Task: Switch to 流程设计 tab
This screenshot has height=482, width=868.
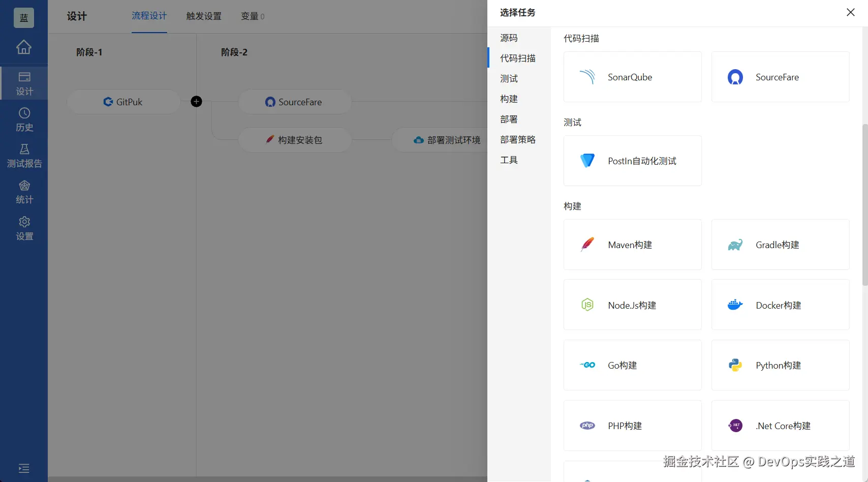Action: pyautogui.click(x=149, y=16)
